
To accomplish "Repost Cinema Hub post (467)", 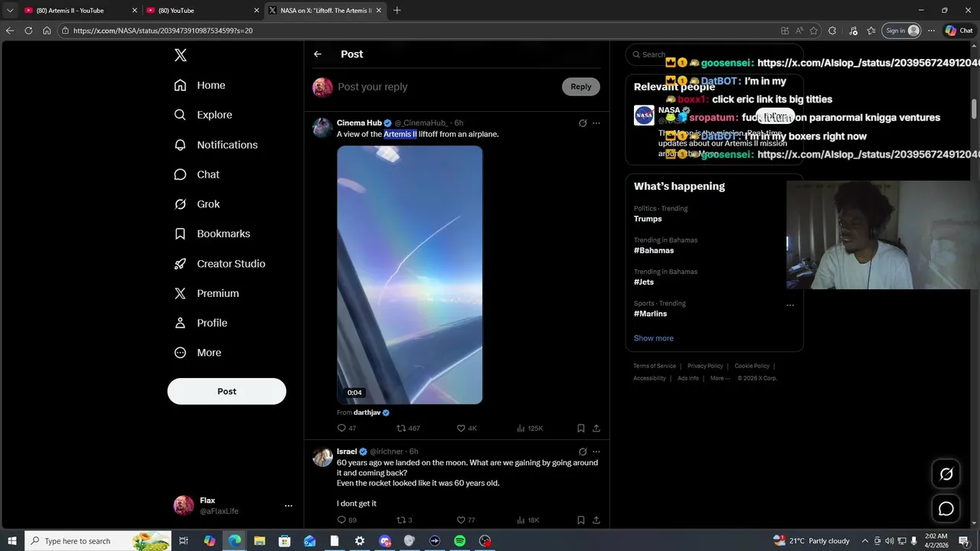I will (408, 429).
